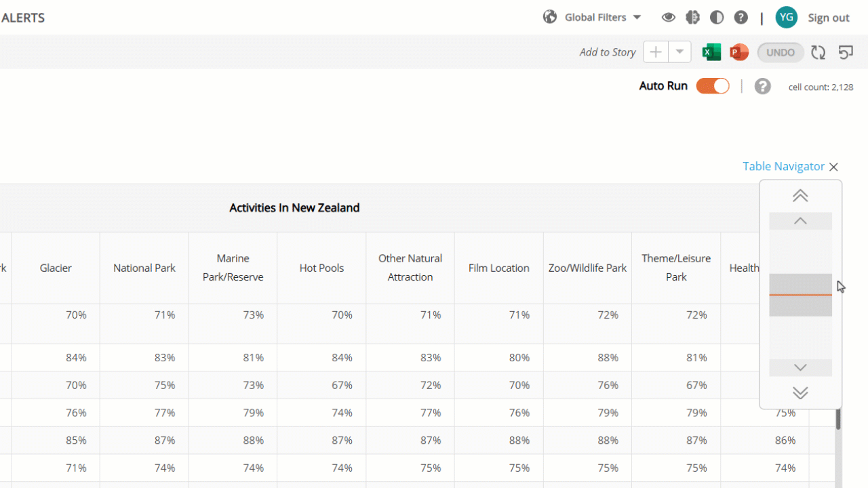Click the YG user avatar
Viewport: 868px width, 488px height.
pyautogui.click(x=787, y=18)
